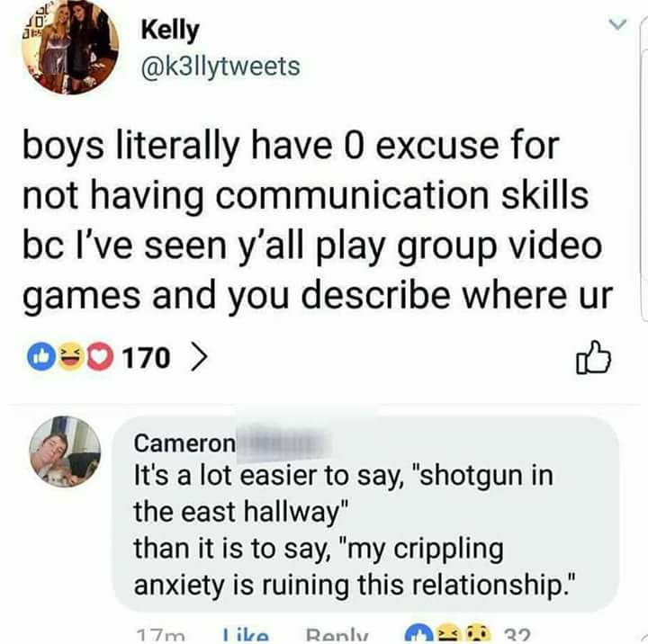This screenshot has height=644, width=648.
Task: Click Kelly's round profile picture
Action: [x=70, y=46]
